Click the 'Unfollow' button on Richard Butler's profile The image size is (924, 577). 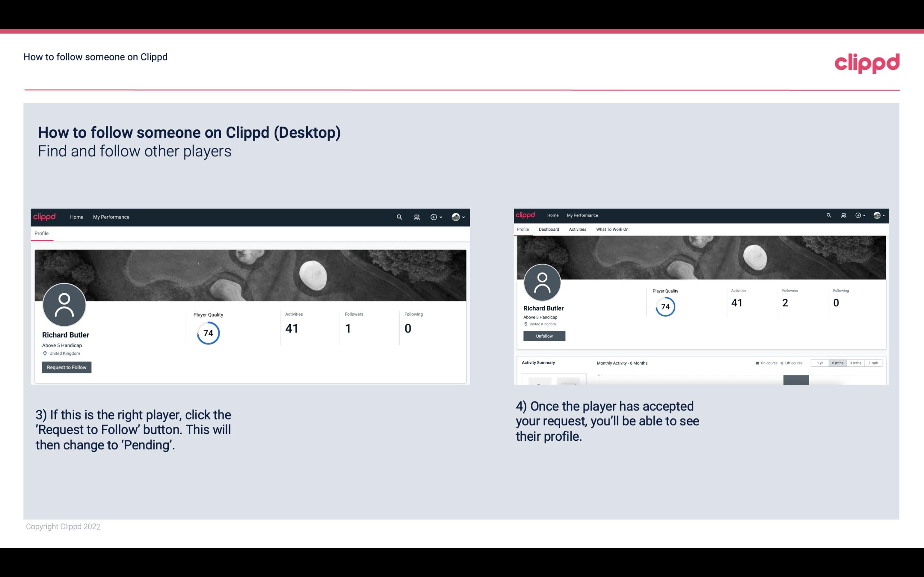(544, 336)
